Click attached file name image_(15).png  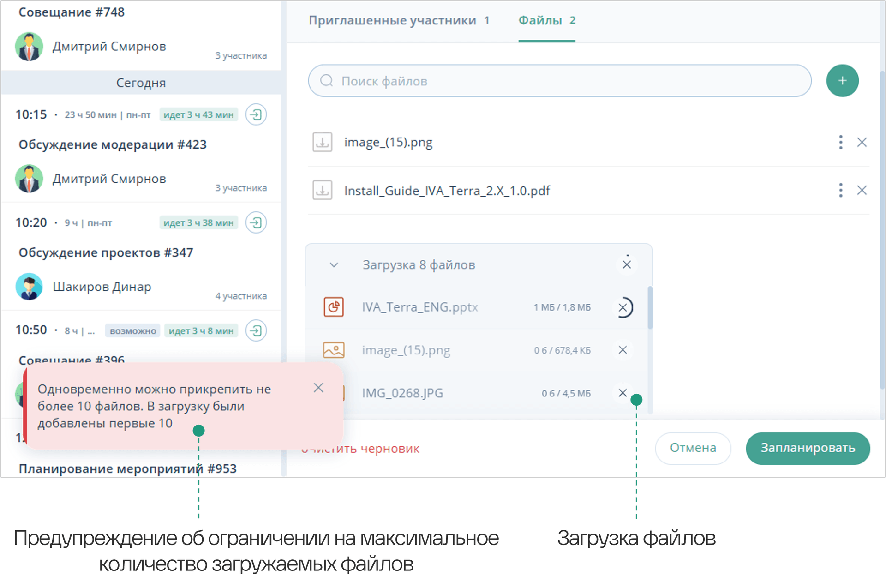coord(388,142)
